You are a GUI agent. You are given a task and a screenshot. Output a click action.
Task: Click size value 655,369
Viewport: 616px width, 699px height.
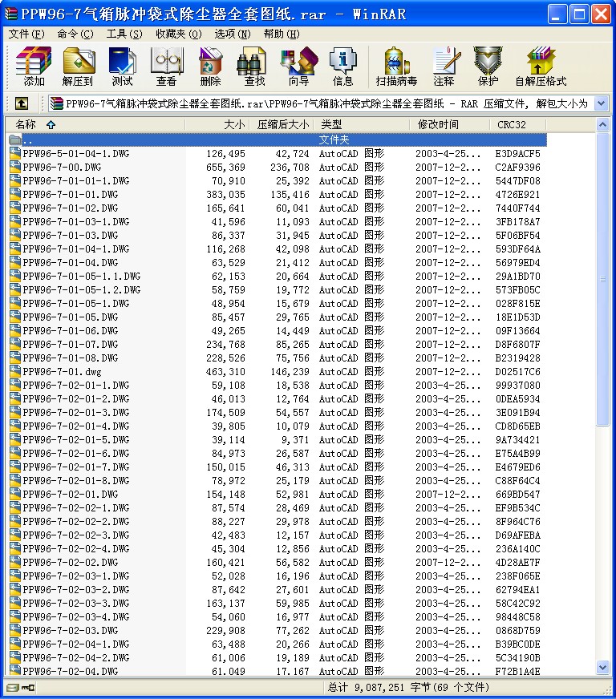click(x=225, y=168)
